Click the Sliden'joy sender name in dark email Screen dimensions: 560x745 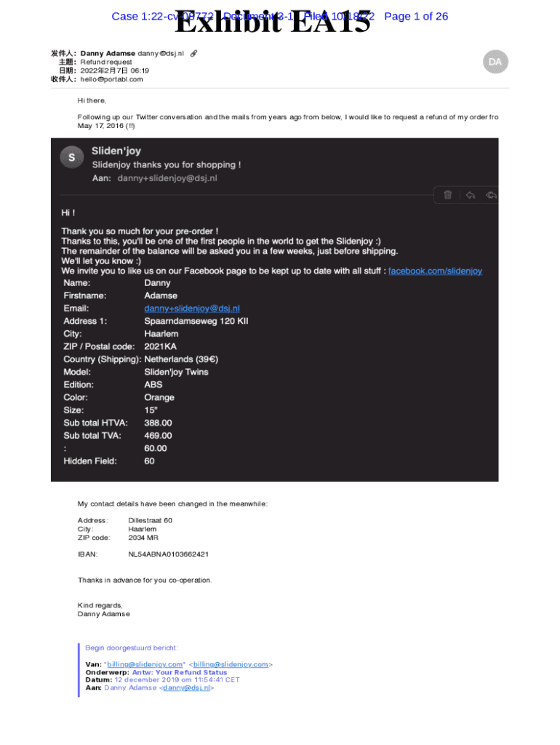116,151
